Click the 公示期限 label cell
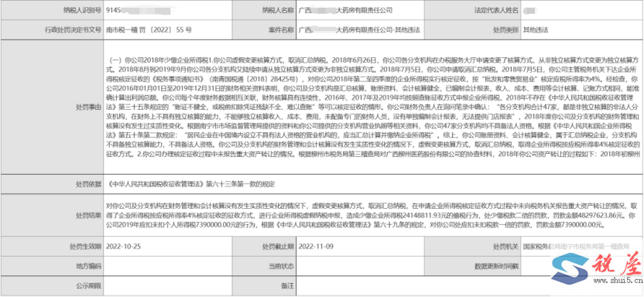This screenshot has width=644, height=297. click(x=51, y=285)
